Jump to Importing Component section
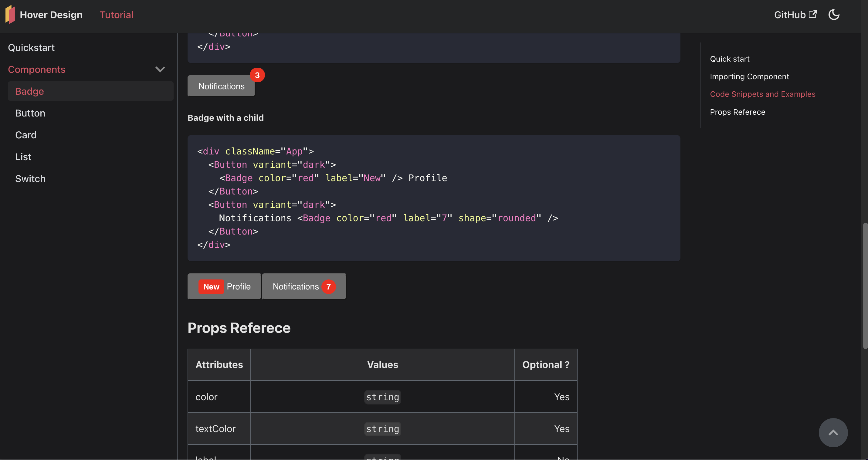The image size is (868, 460). click(749, 76)
